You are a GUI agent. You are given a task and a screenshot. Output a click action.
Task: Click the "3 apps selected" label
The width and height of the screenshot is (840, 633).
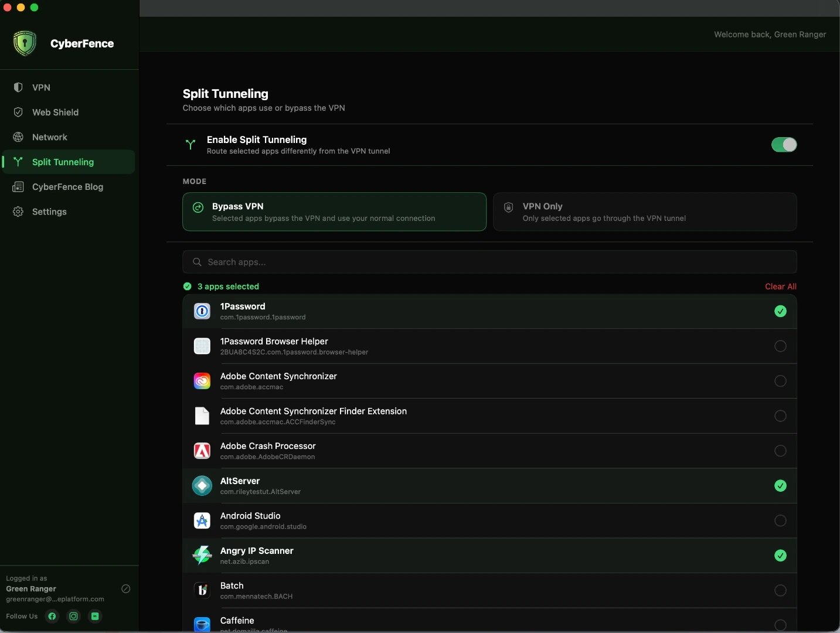(228, 287)
